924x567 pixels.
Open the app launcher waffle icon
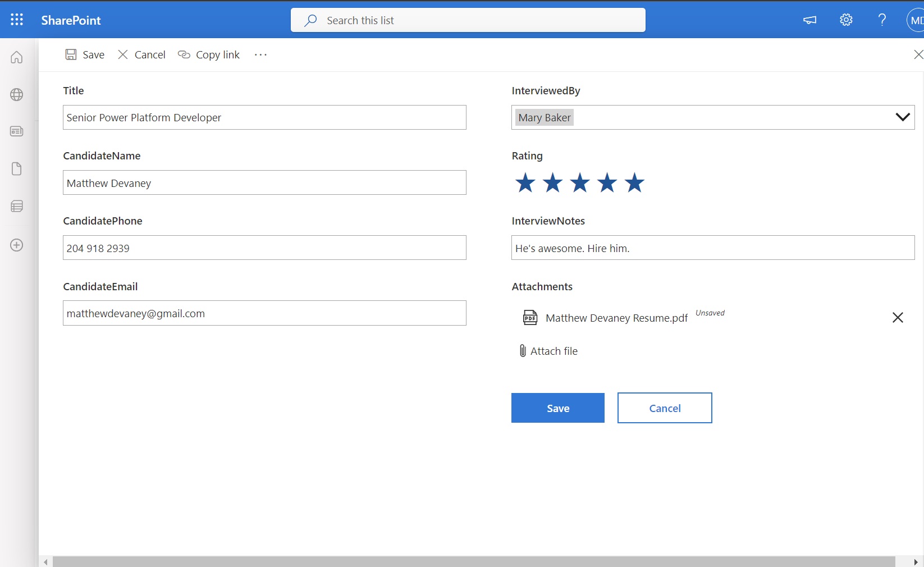pos(16,20)
